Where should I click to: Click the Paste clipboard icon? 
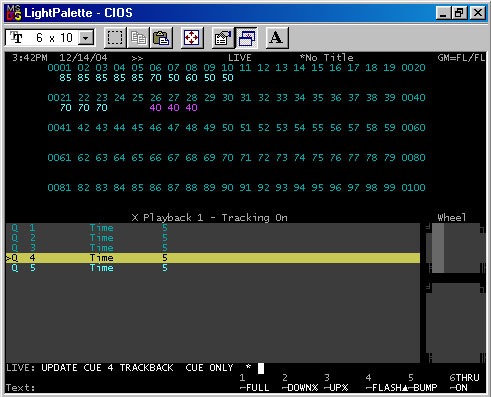(x=161, y=38)
